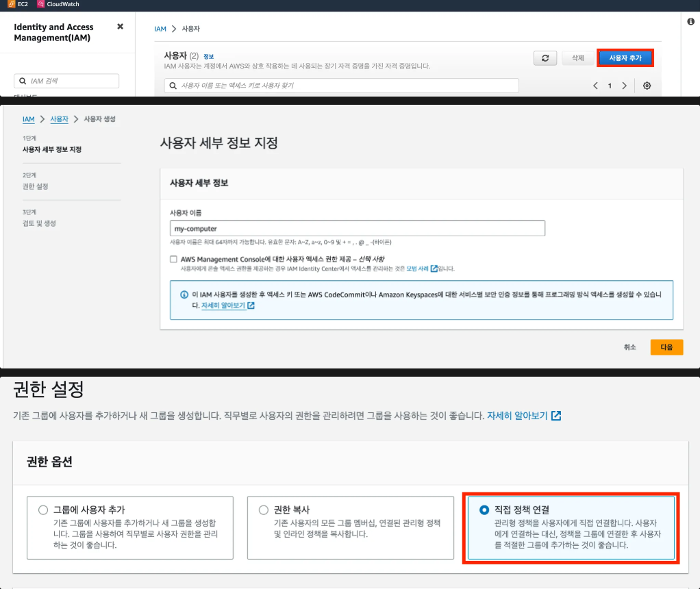
Task: Open 자세히 알아보기 link under 권한 설정
Action: [x=517, y=416]
